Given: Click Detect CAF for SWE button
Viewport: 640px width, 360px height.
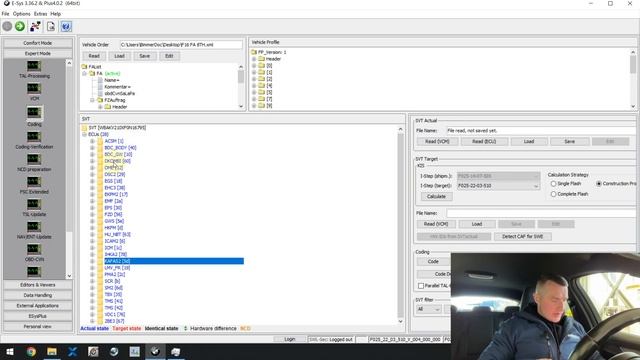Looking at the screenshot, I should coord(523,237).
